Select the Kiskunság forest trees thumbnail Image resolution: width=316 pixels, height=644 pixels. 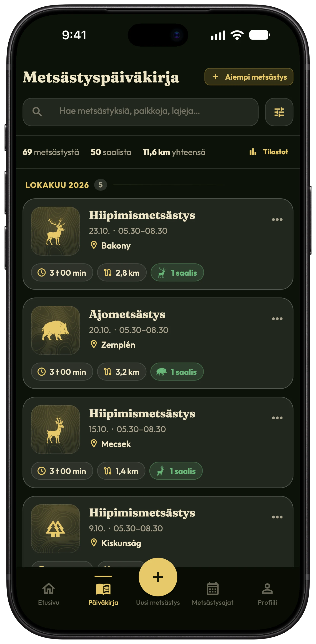tap(55, 528)
